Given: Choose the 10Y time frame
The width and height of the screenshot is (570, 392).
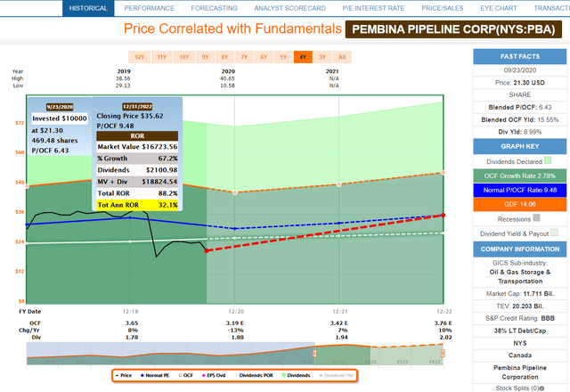Looking at the screenshot, I should (x=184, y=57).
